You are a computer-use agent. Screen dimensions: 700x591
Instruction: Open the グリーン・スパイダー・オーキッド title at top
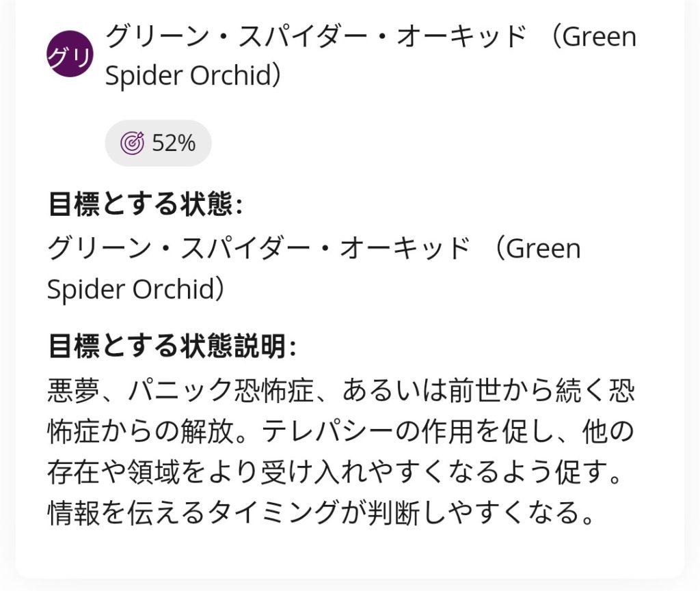tap(315, 37)
